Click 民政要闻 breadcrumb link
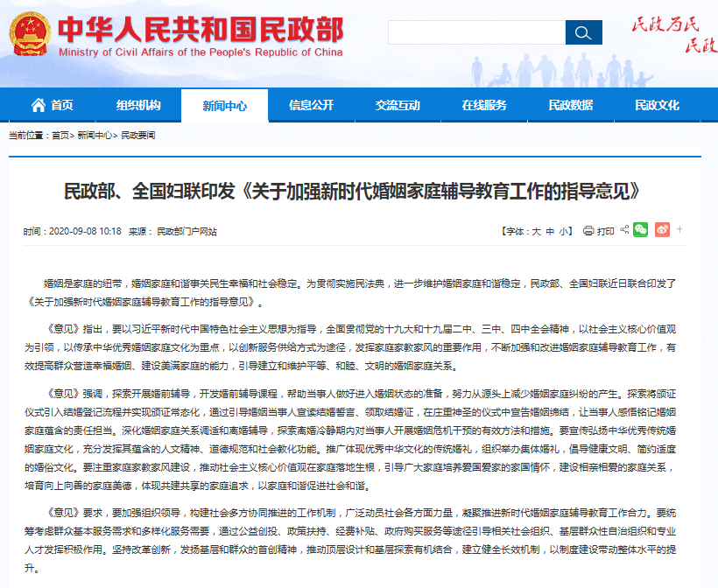 (x=137, y=136)
